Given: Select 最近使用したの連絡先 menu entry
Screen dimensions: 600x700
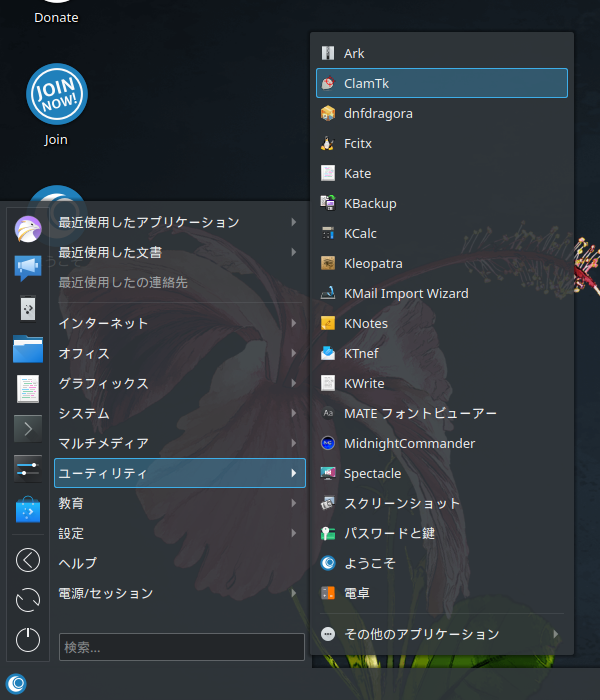Looking at the screenshot, I should (179, 282).
